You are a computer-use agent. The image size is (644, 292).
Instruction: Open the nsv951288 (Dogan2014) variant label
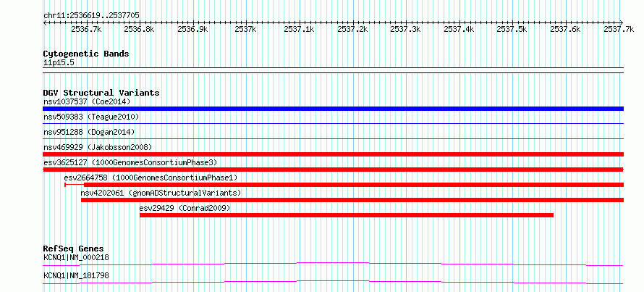pos(89,132)
